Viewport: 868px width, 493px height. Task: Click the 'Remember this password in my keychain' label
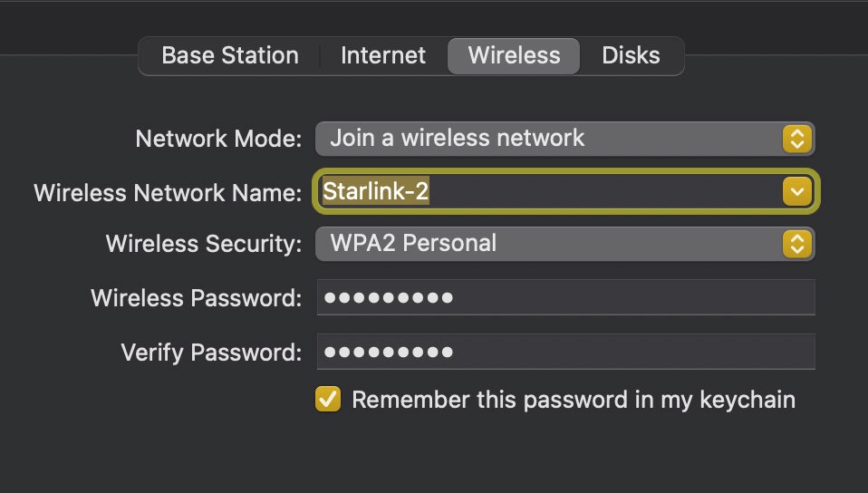[573, 400]
